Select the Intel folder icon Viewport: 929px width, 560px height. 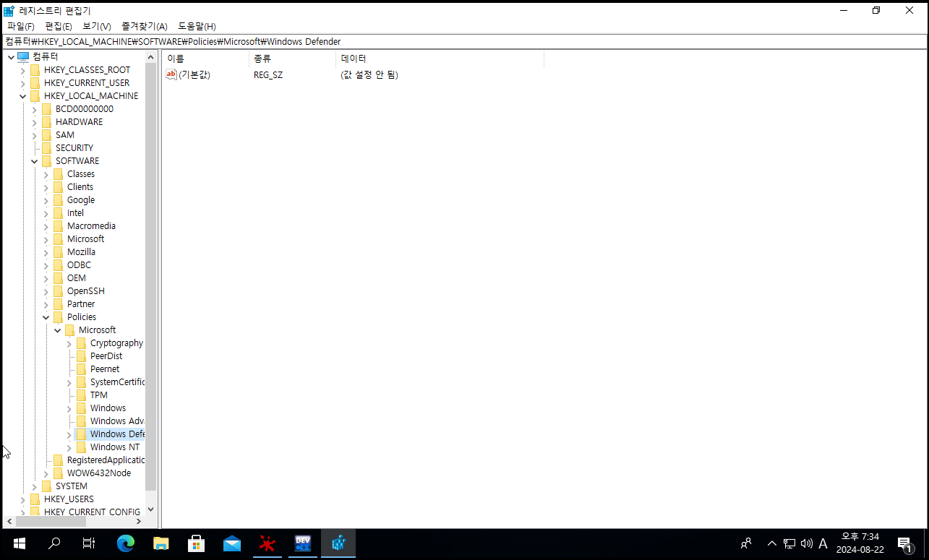[x=58, y=213]
